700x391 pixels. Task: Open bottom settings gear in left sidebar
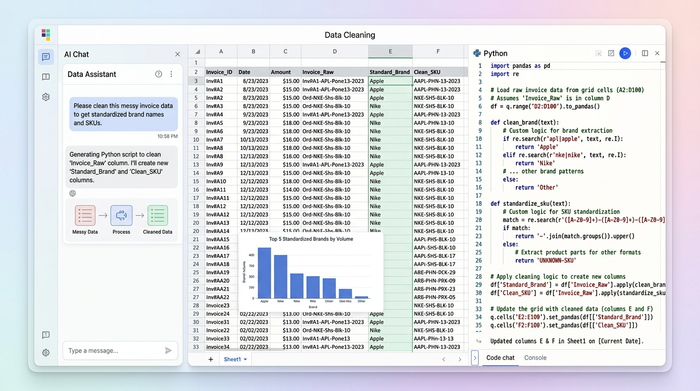pos(46,353)
